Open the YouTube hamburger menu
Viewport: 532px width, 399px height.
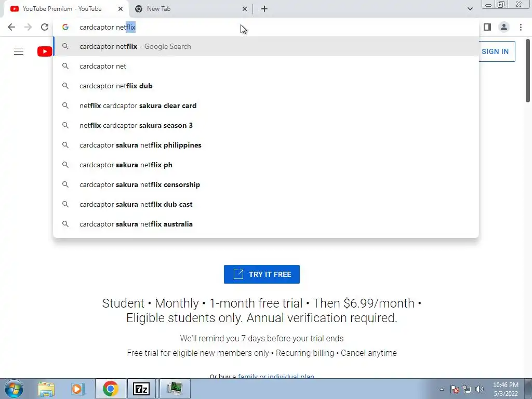click(19, 51)
